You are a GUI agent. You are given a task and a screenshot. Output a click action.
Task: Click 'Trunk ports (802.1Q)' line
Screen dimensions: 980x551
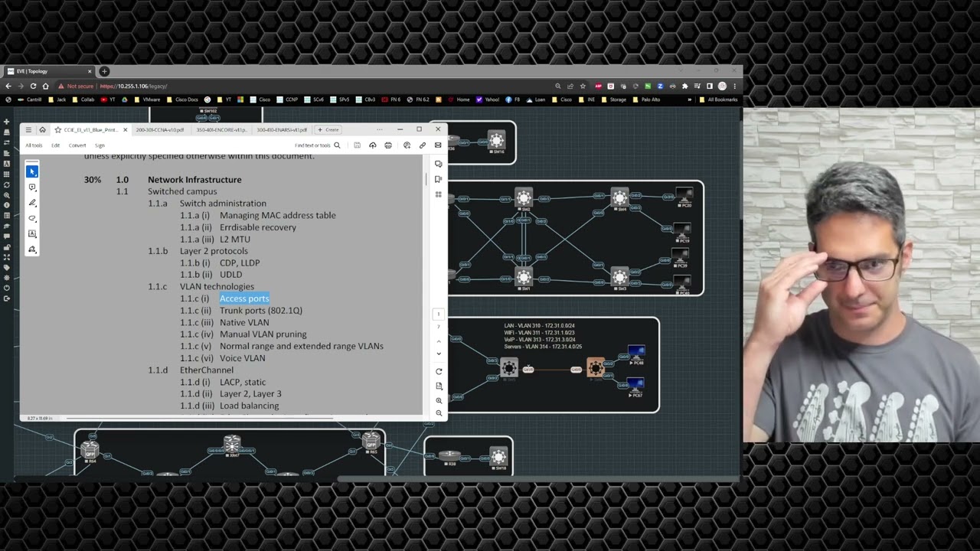tap(261, 311)
